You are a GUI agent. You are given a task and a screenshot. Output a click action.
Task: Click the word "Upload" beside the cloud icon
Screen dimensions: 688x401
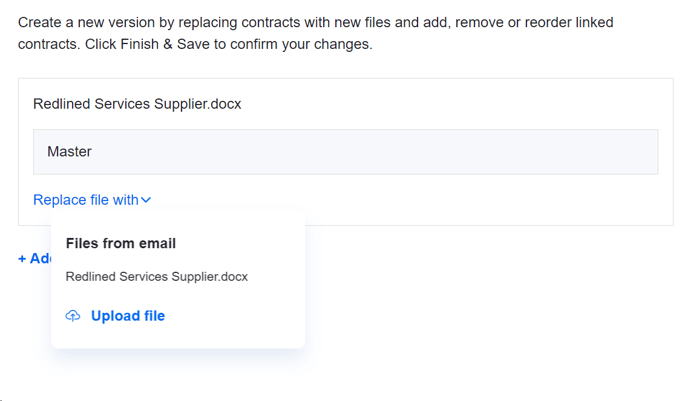[x=113, y=316]
